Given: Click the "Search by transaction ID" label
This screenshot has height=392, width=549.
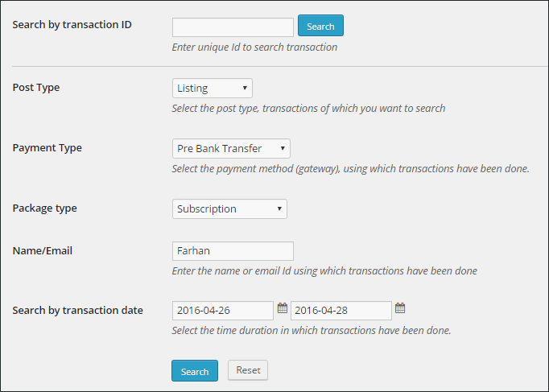Looking at the screenshot, I should [x=72, y=25].
